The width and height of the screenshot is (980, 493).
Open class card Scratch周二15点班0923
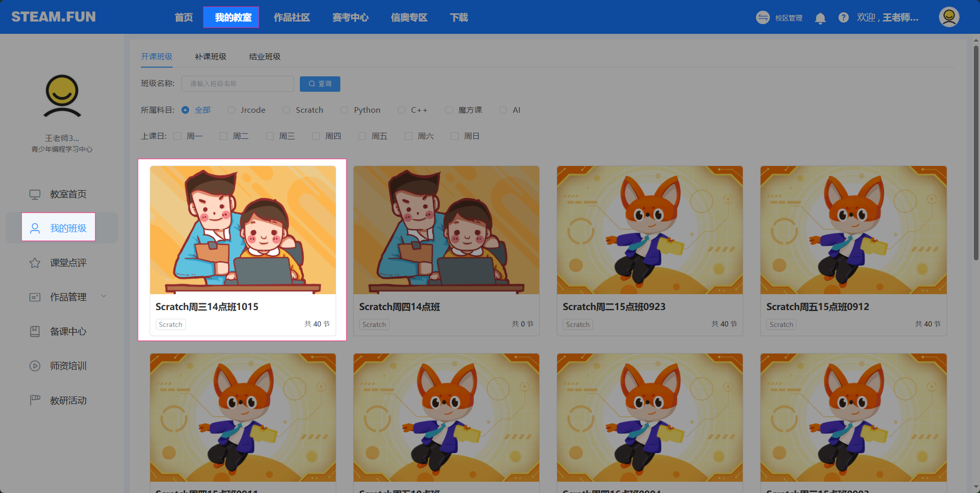pos(650,250)
